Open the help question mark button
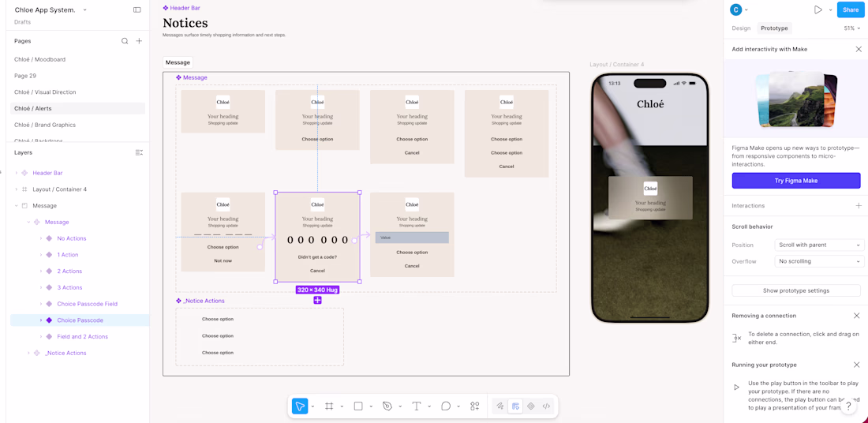 tap(848, 406)
